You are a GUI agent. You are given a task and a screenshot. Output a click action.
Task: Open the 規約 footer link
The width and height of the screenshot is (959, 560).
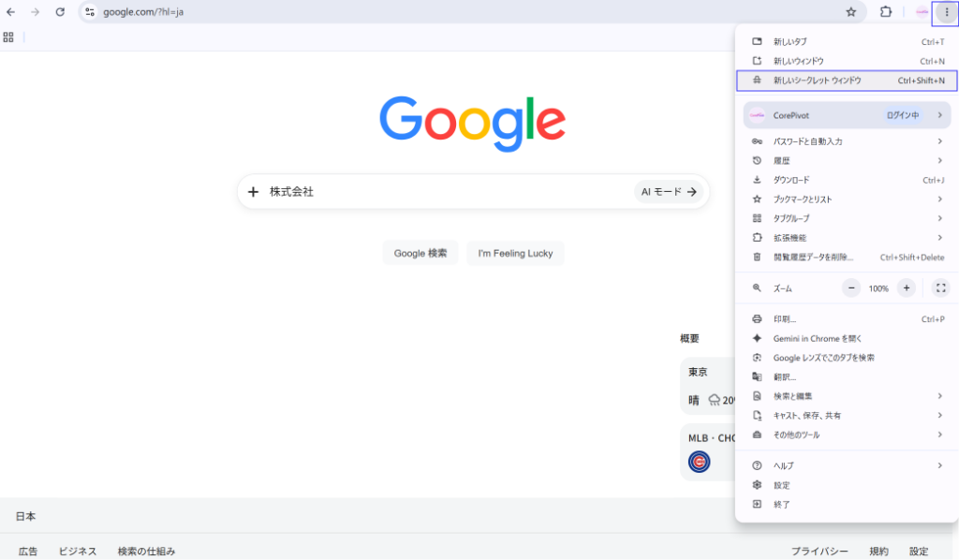point(878,551)
